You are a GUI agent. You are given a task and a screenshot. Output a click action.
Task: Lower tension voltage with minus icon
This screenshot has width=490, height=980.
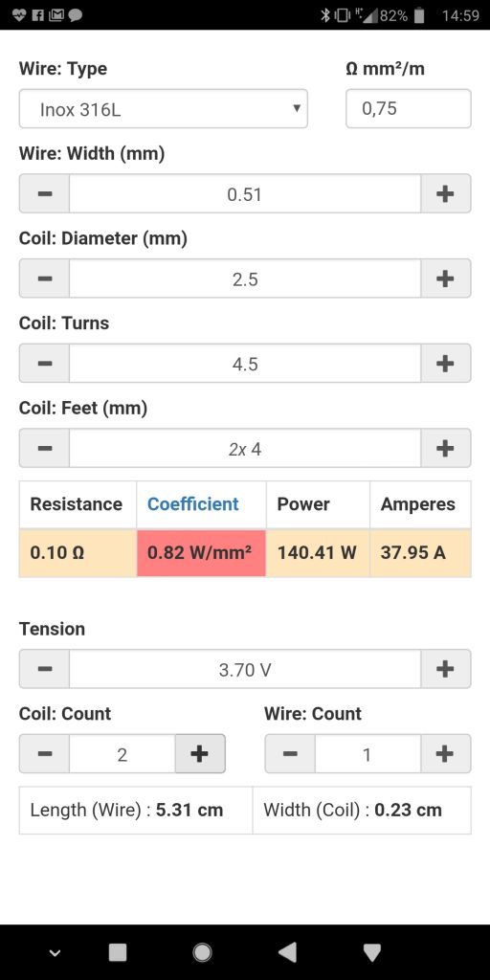(x=44, y=669)
